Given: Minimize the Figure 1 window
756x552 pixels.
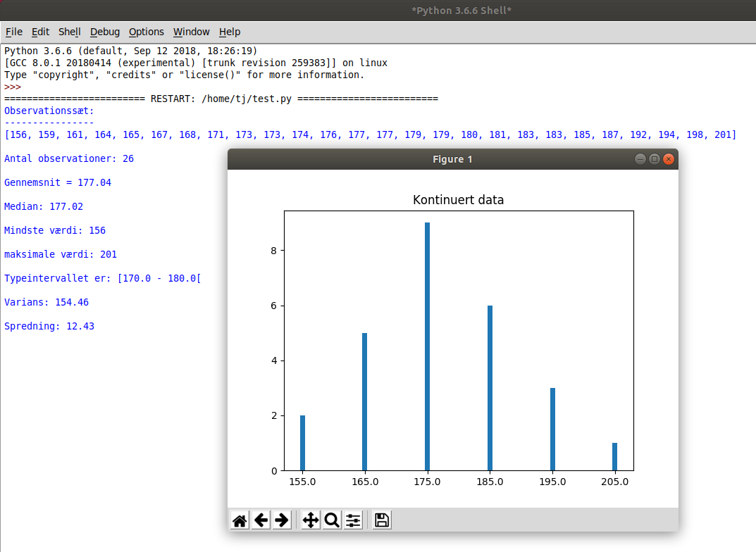Looking at the screenshot, I should click(x=640, y=159).
